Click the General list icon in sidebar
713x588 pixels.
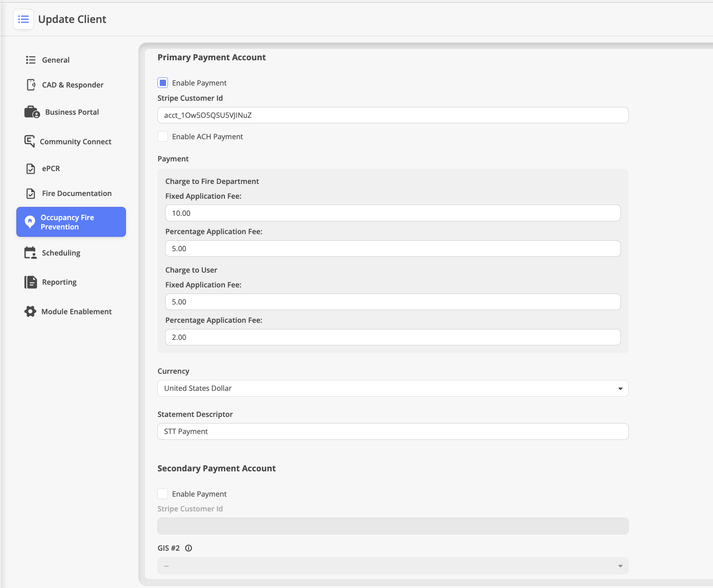[x=31, y=60]
